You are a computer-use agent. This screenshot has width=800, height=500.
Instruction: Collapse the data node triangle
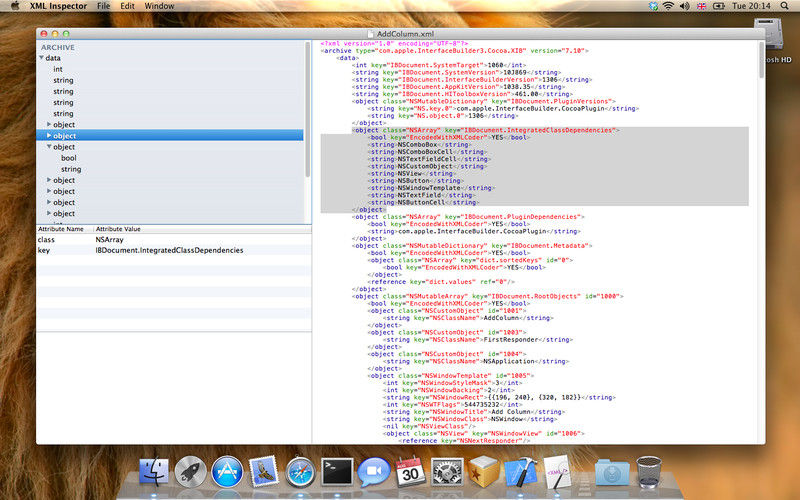(x=41, y=58)
